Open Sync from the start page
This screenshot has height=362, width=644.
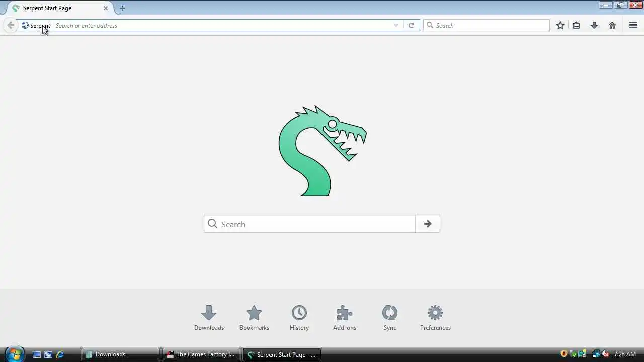(390, 318)
